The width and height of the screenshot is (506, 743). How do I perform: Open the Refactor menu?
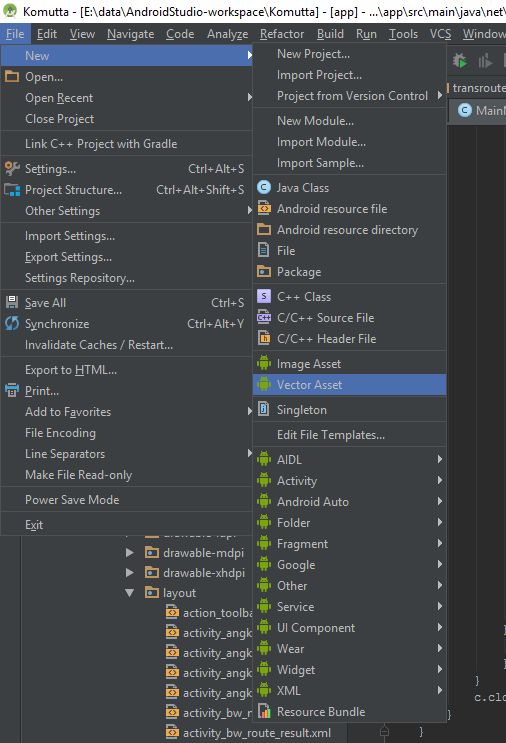click(282, 34)
